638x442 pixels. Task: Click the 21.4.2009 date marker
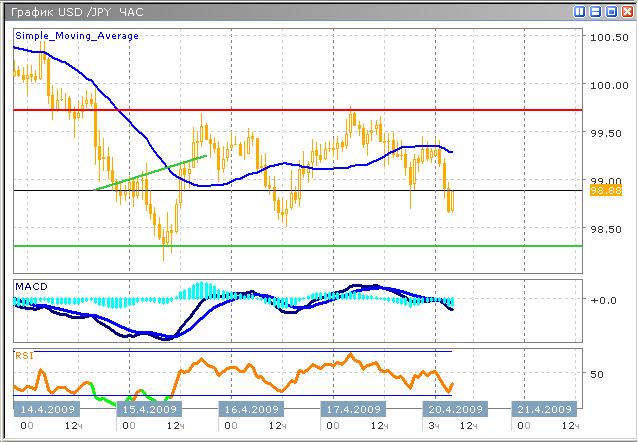pos(545,409)
